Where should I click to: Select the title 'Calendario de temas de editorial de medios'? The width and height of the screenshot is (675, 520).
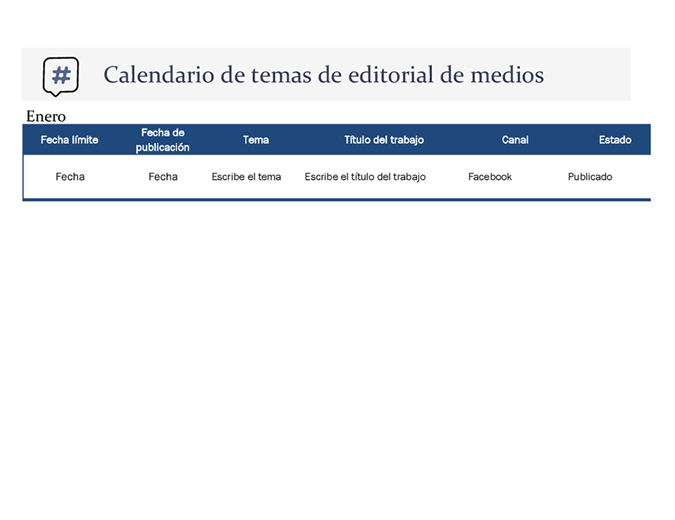click(x=323, y=75)
